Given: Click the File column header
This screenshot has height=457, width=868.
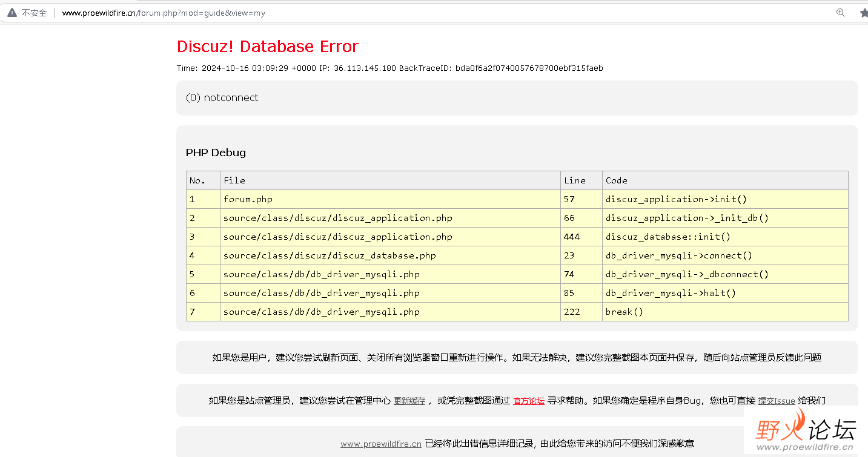Looking at the screenshot, I should [x=390, y=180].
